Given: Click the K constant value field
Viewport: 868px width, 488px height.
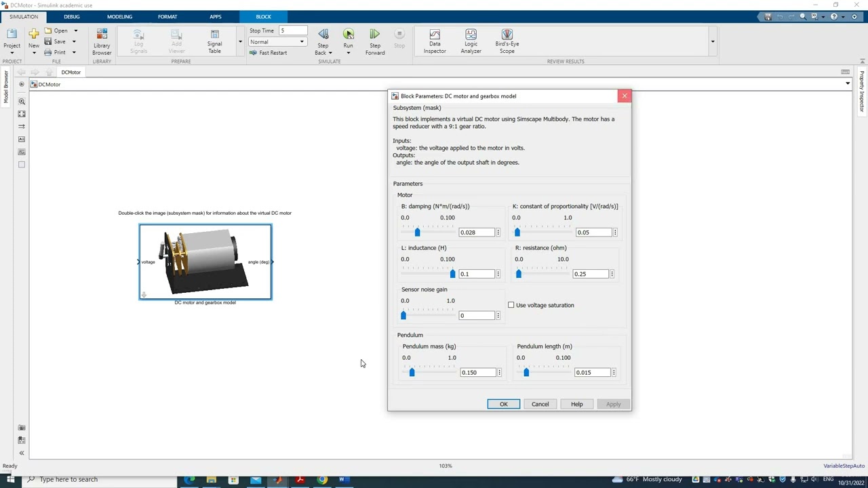Looking at the screenshot, I should click(593, 233).
